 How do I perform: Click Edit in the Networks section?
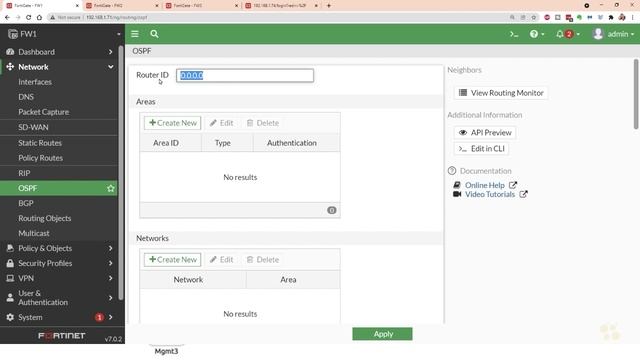221,260
